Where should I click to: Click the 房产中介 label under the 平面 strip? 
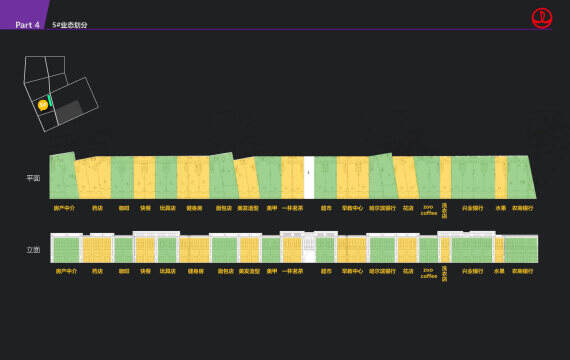[64, 208]
